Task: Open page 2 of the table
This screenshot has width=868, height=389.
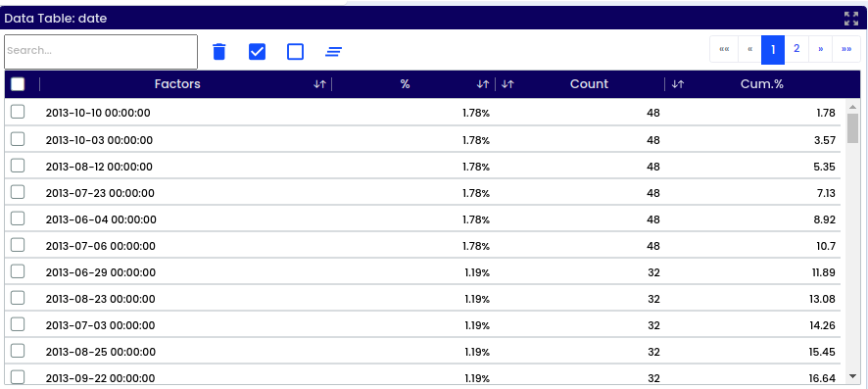Action: 796,49
